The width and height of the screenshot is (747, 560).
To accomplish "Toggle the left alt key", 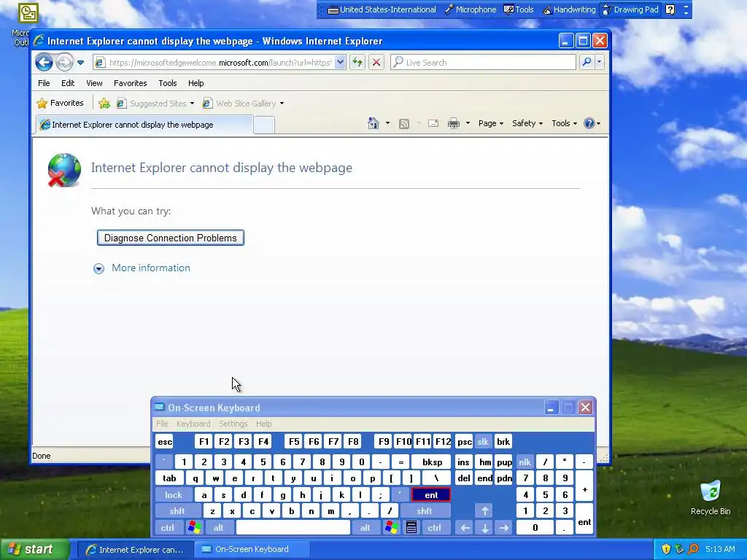I will click(219, 528).
